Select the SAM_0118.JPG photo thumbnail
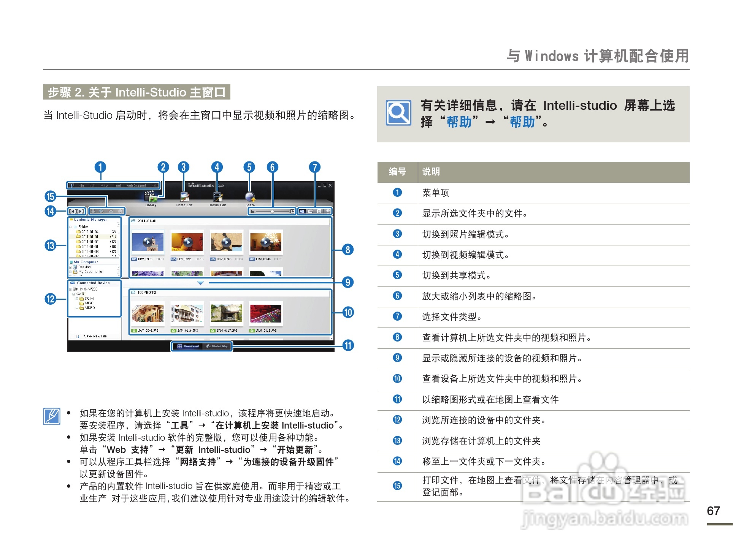The width and height of the screenshot is (733, 560). (266, 314)
